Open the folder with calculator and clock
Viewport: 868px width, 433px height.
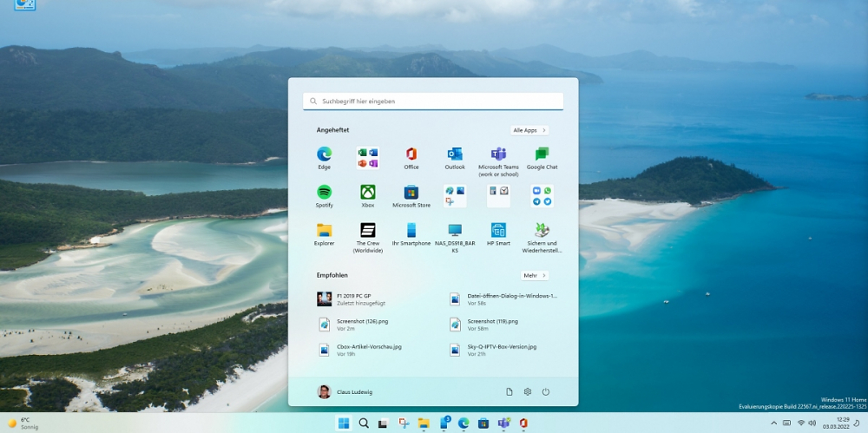coord(498,196)
